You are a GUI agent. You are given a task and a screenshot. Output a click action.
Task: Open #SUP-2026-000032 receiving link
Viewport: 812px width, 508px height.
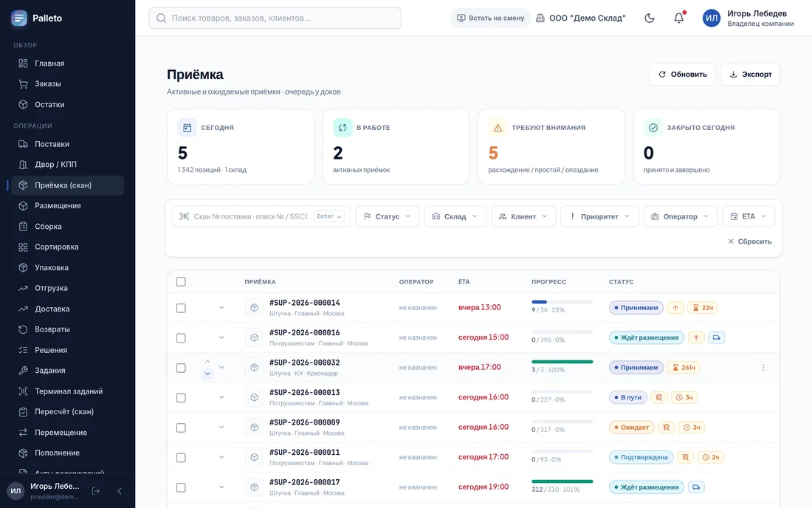pos(304,363)
